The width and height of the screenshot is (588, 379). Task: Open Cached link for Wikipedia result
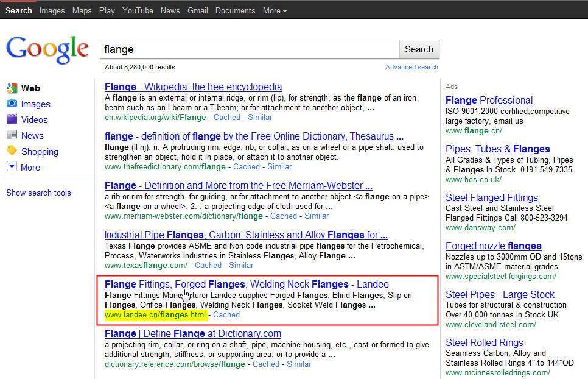[227, 117]
